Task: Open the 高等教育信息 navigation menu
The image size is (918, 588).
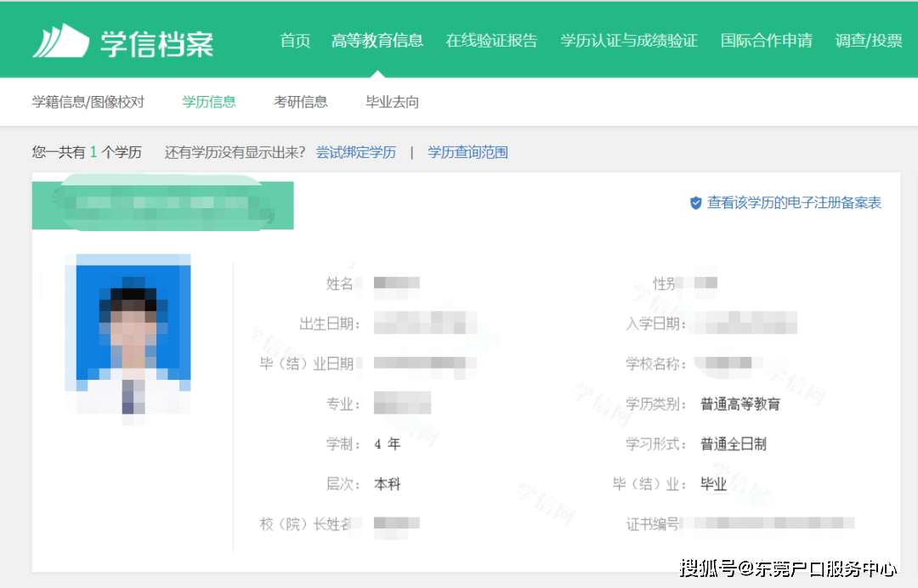Action: tap(377, 39)
